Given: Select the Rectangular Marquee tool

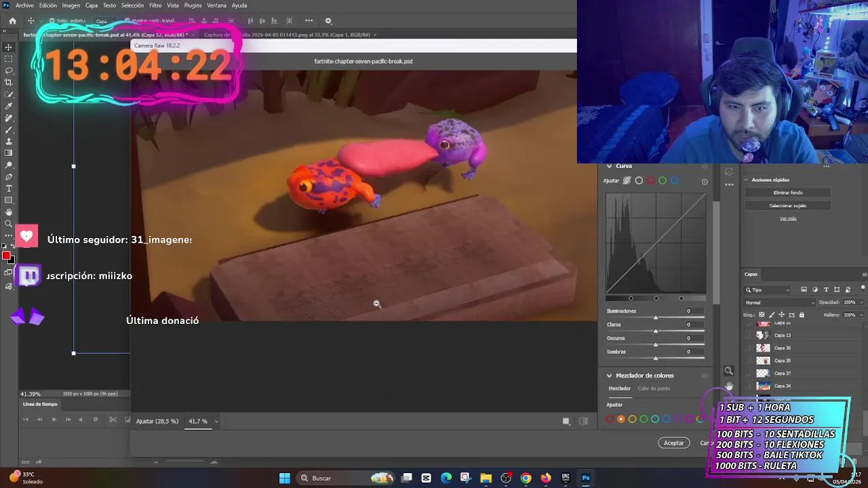Looking at the screenshot, I should tap(9, 59).
